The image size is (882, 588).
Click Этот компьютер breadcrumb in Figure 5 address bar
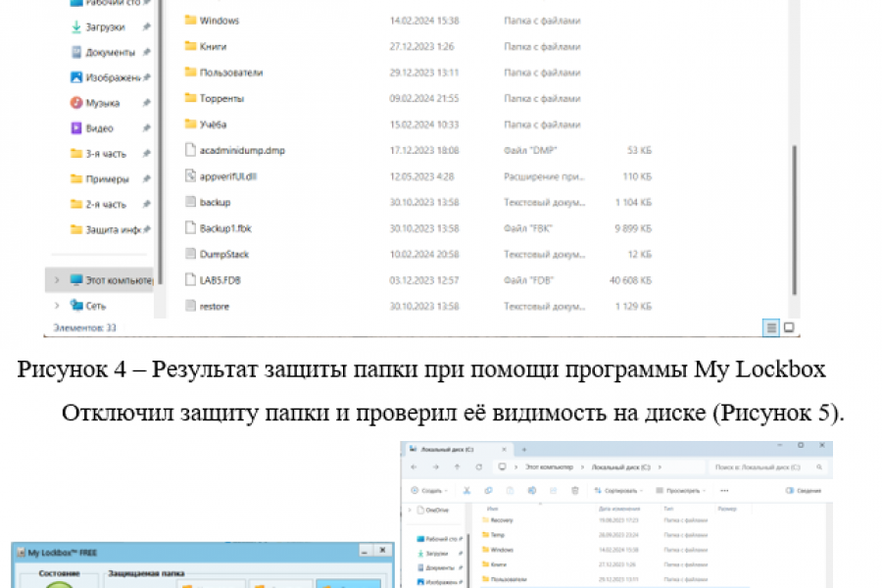(549, 467)
